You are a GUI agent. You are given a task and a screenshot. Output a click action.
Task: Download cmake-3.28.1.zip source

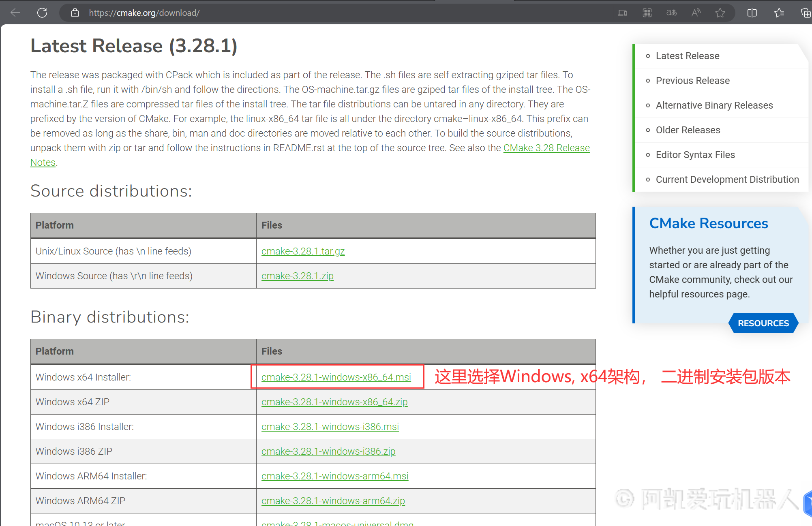click(297, 276)
